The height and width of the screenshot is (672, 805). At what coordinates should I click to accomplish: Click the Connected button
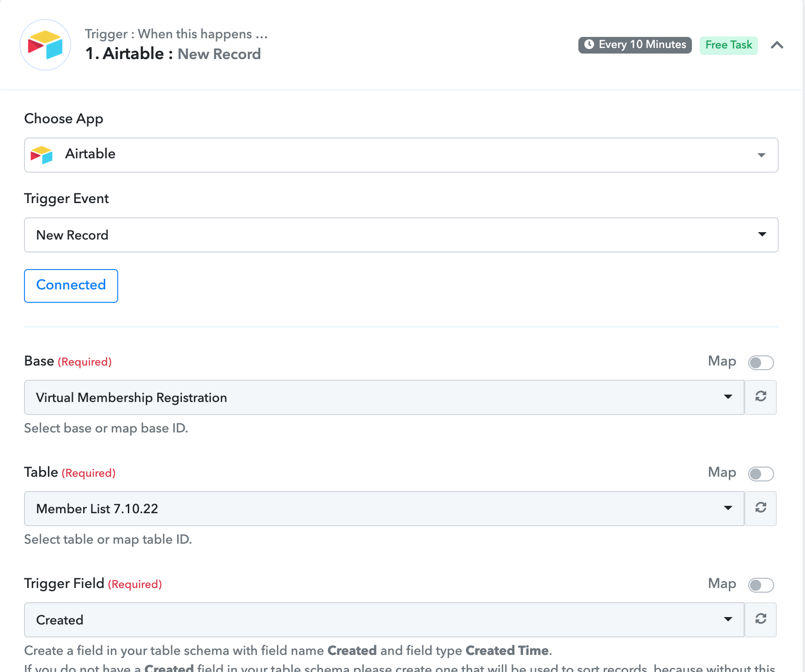pyautogui.click(x=71, y=286)
